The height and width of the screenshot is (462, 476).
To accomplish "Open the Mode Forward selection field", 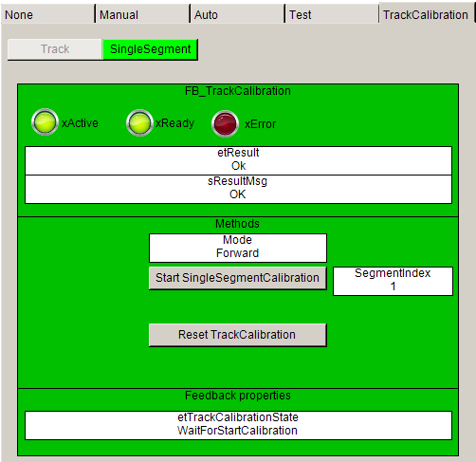I will click(238, 248).
